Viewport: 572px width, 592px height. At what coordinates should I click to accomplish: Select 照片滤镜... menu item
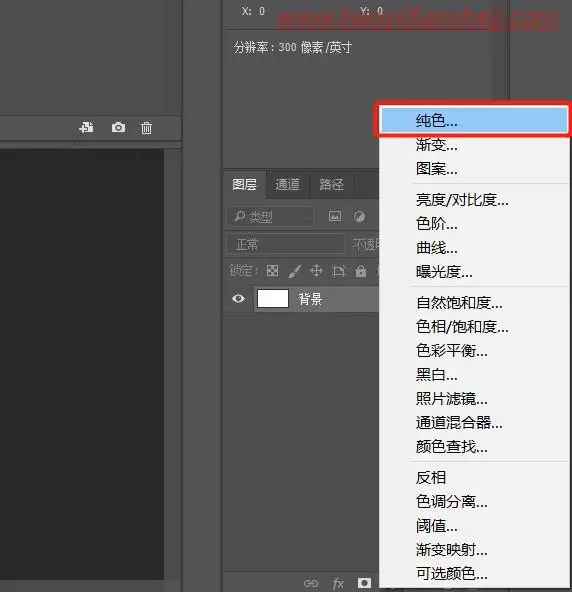tap(474, 399)
